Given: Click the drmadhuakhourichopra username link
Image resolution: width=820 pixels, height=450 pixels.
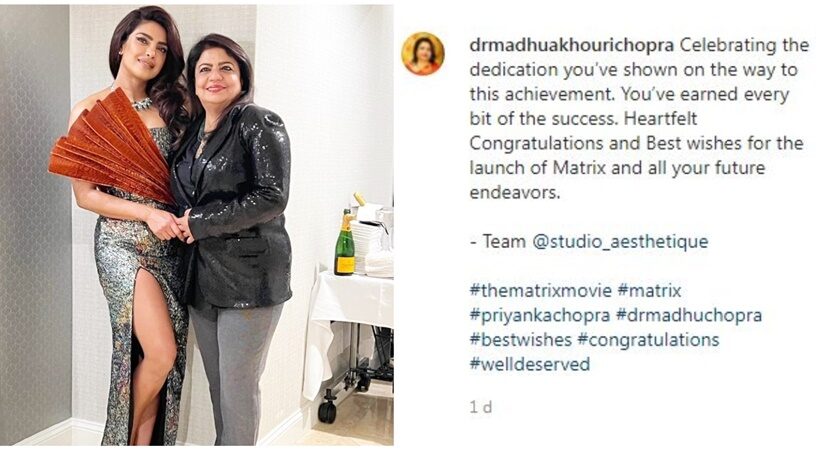Looking at the screenshot, I should click(572, 46).
